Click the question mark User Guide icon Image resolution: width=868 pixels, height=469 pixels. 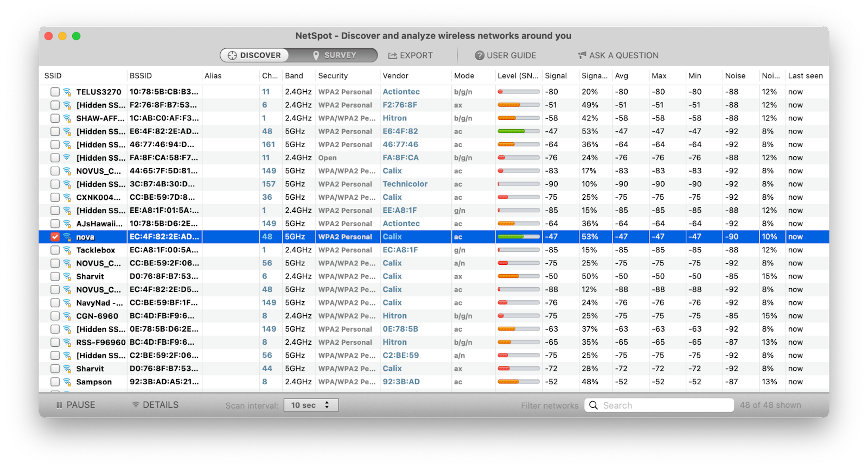[x=480, y=55]
